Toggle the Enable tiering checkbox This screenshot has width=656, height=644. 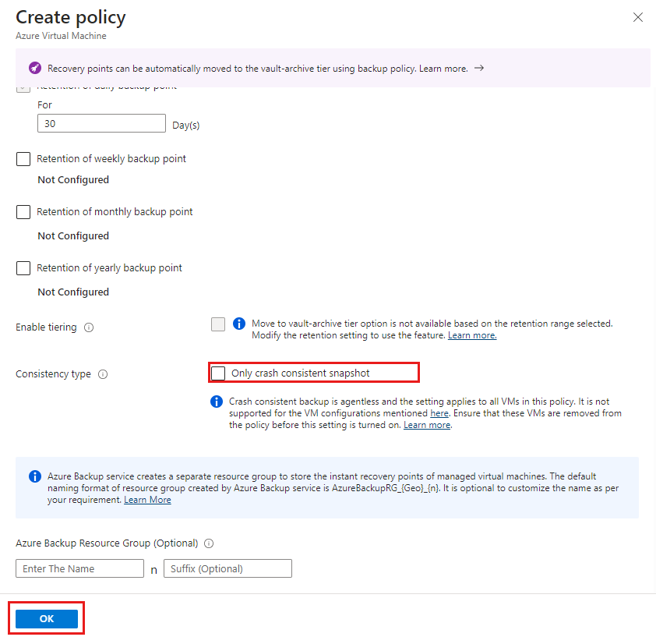click(218, 324)
